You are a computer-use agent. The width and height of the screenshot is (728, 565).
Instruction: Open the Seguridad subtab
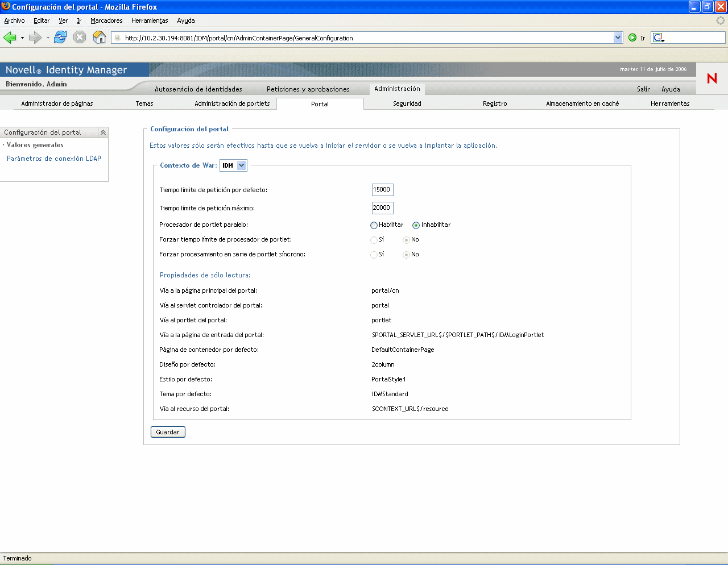click(x=407, y=103)
